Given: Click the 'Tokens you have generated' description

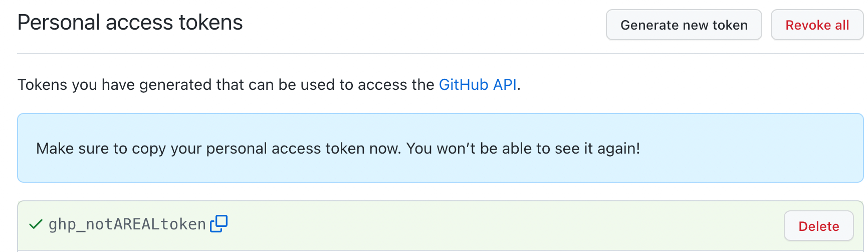Looking at the screenshot, I should coord(226,85).
